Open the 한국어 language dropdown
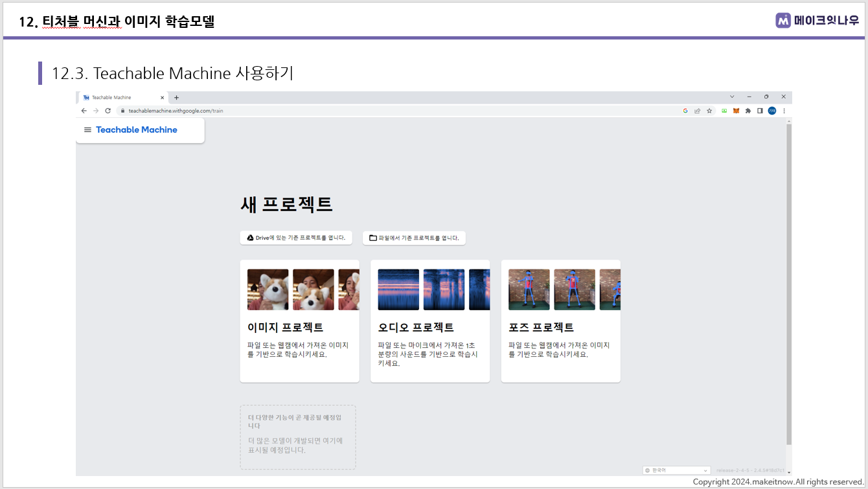Image resolution: width=868 pixels, height=489 pixels. click(676, 470)
